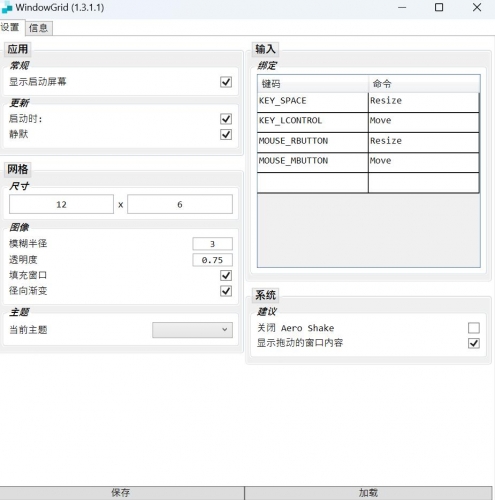Select the 设置 tab

pyautogui.click(x=11, y=27)
